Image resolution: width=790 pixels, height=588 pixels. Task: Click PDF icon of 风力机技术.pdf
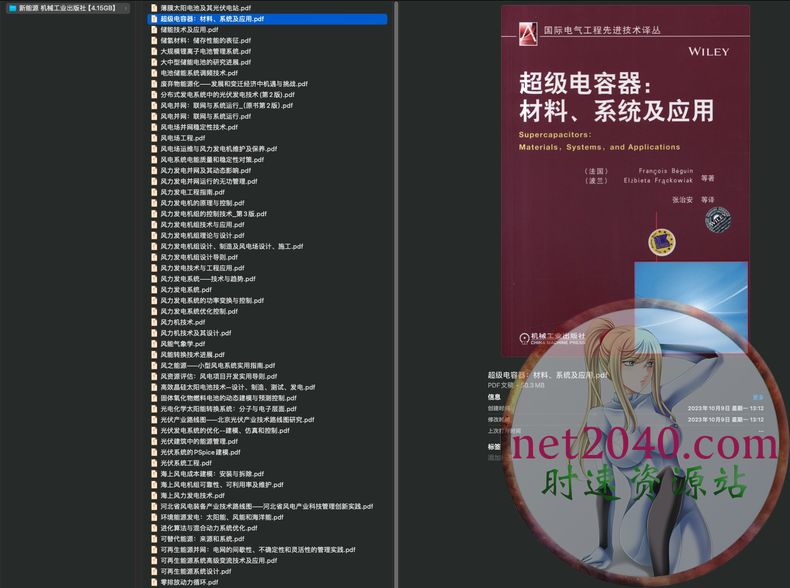pyautogui.click(x=154, y=322)
